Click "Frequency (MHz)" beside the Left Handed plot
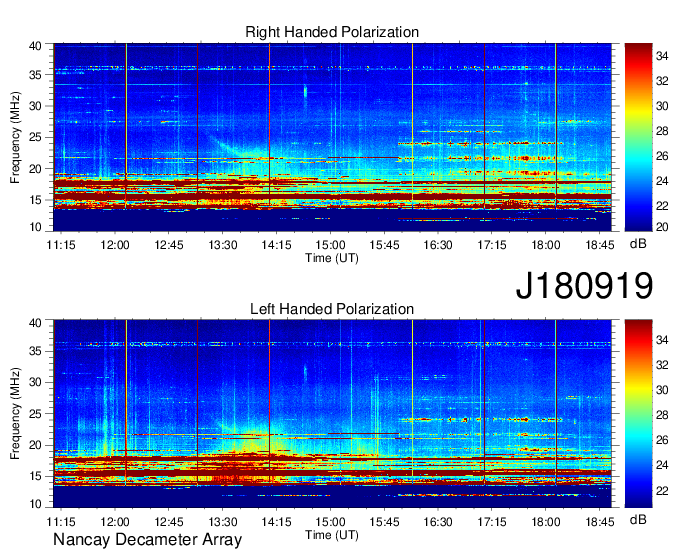This screenshot has height=552, width=680. coord(15,414)
